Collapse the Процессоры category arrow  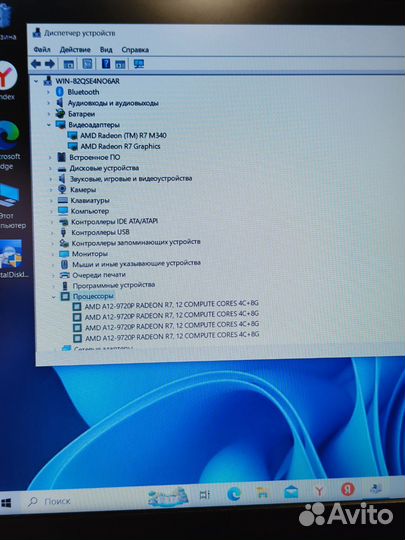pyautogui.click(x=54, y=297)
